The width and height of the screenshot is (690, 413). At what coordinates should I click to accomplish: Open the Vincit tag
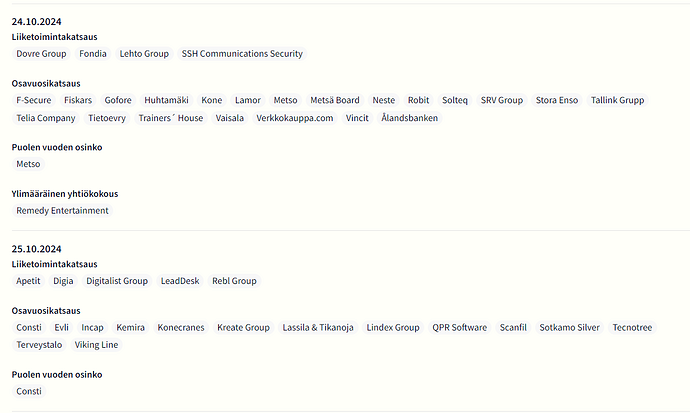[x=357, y=118]
